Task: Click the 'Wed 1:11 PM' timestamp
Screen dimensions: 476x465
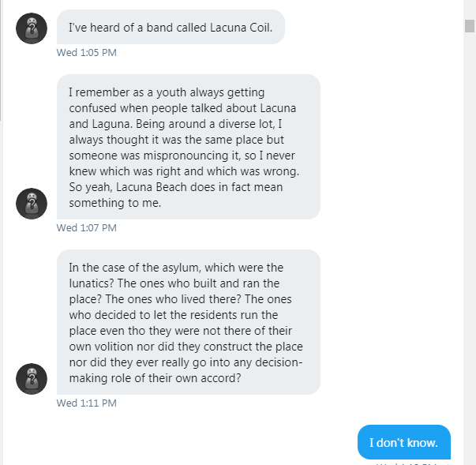Action: point(87,403)
